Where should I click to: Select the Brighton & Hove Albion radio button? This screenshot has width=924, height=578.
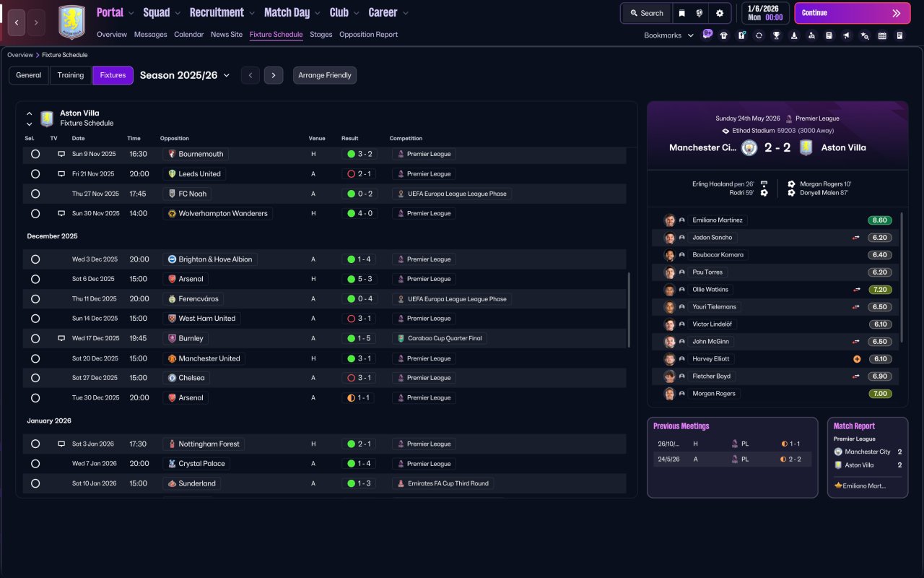point(35,259)
